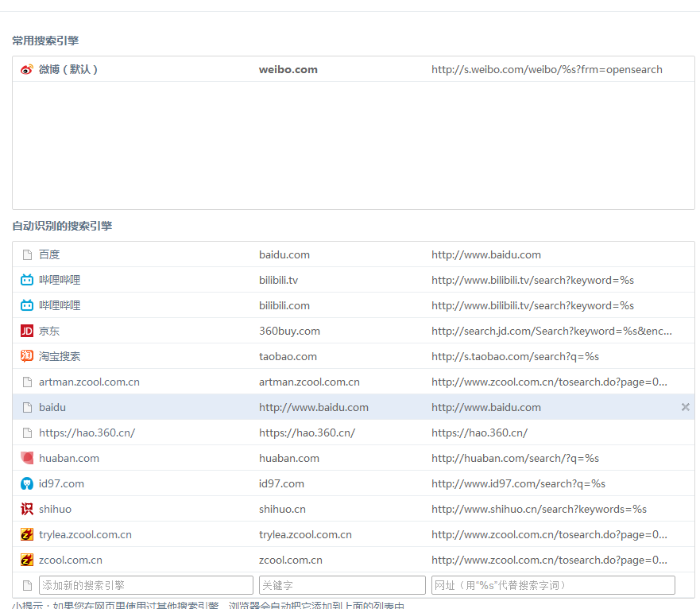This screenshot has height=609, width=700.
Task: Click the red JD icon beside 京东
Action: tap(27, 331)
